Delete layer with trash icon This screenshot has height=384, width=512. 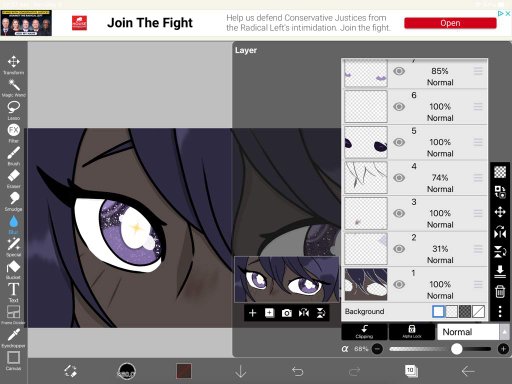(x=500, y=291)
